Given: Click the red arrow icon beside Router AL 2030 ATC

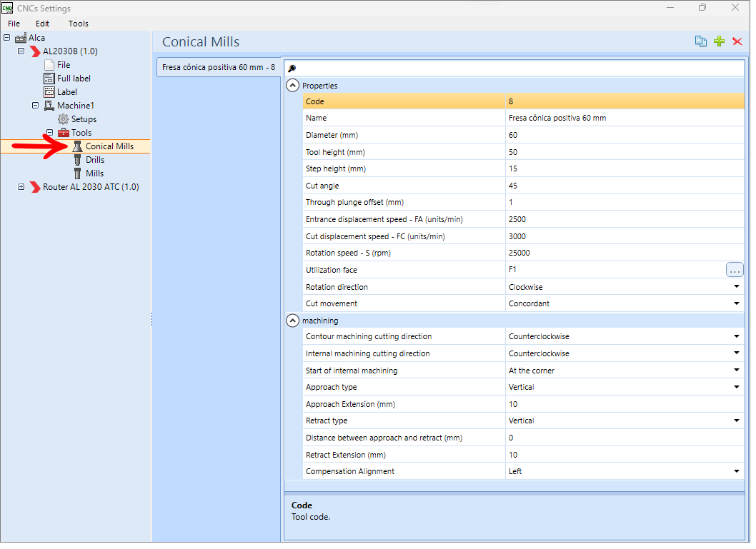Looking at the screenshot, I should (x=35, y=188).
